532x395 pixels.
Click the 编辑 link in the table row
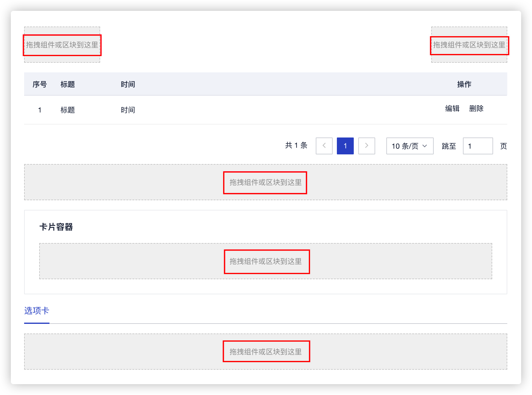(x=452, y=109)
